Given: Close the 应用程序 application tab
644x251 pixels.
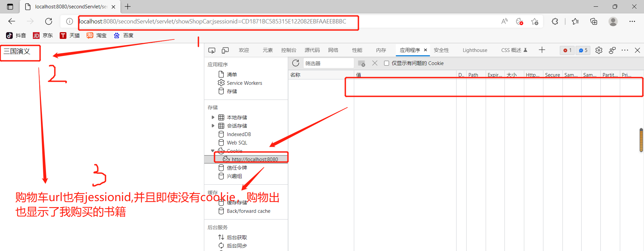Looking at the screenshot, I should [x=425, y=50].
